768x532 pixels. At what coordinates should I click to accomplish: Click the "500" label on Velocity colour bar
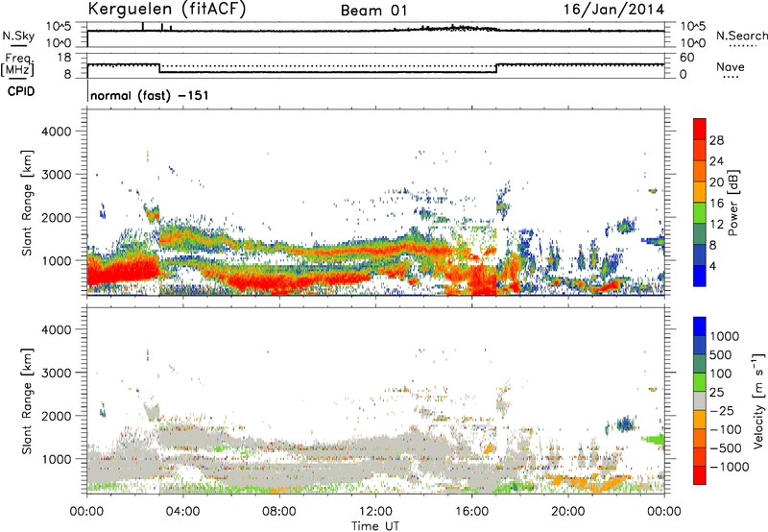[x=720, y=355]
